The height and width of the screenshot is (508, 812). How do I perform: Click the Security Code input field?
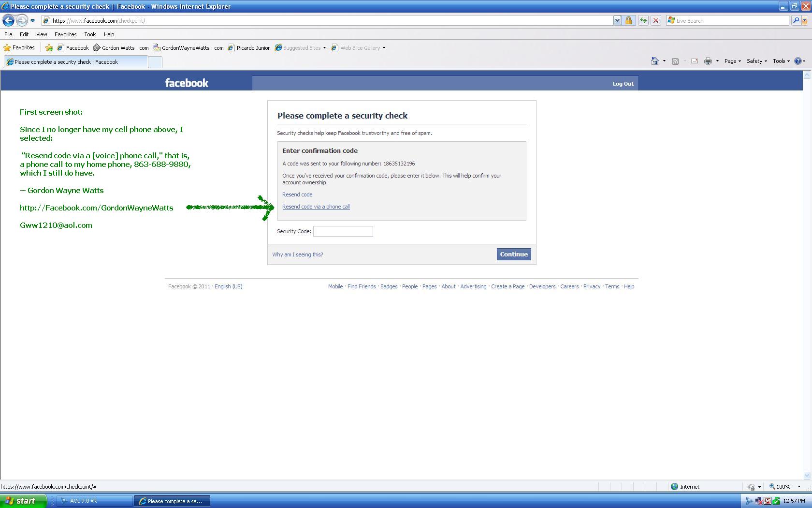click(343, 231)
